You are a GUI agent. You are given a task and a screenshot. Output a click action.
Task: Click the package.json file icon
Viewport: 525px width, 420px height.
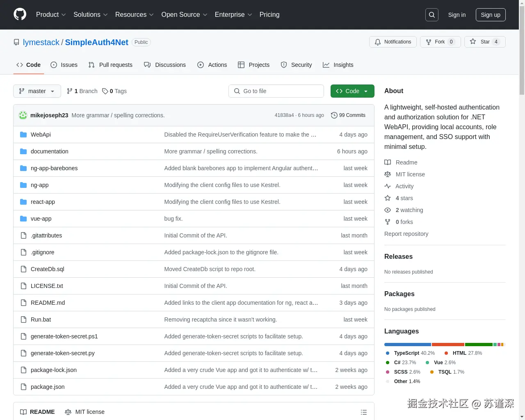pos(23,387)
